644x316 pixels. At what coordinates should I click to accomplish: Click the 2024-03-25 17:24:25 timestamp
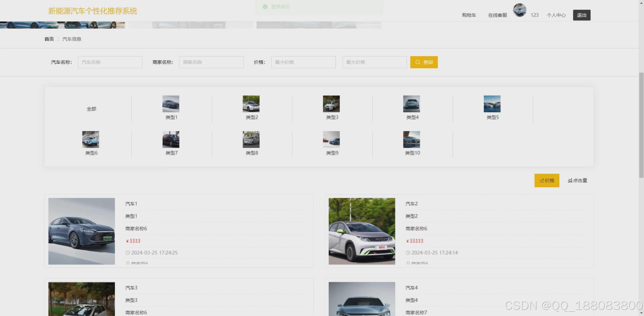[154, 253]
